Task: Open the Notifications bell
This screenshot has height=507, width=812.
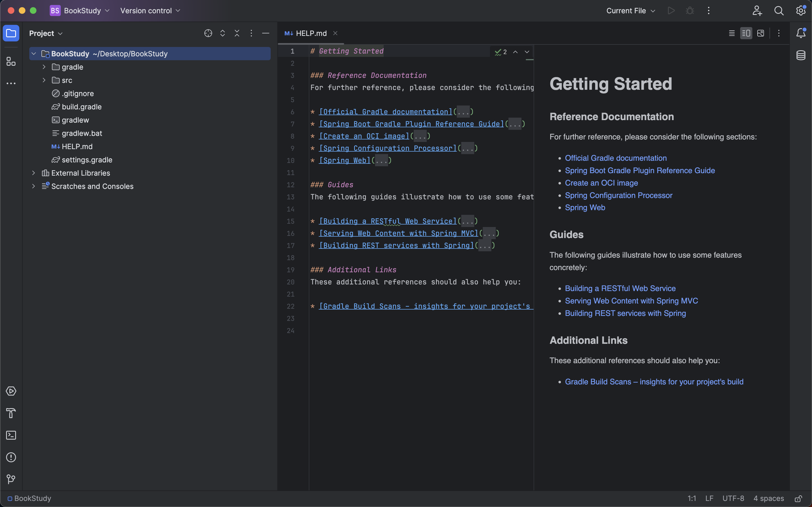Action: point(801,33)
